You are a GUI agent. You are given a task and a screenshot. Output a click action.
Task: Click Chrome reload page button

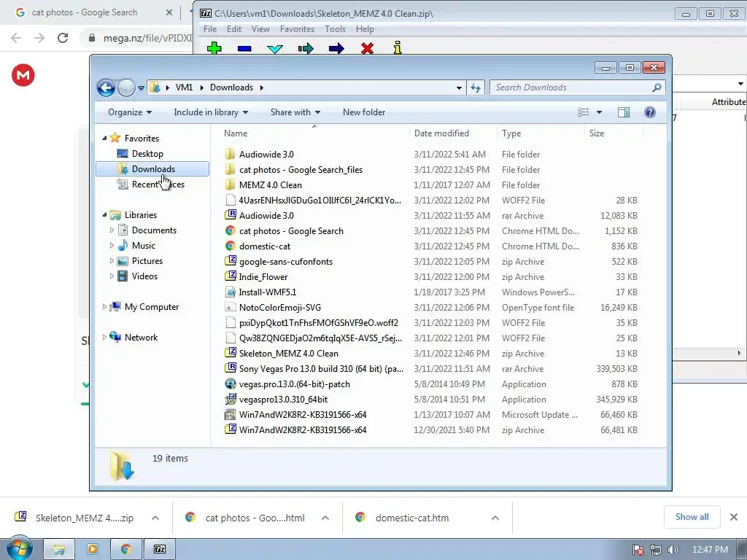63,38
